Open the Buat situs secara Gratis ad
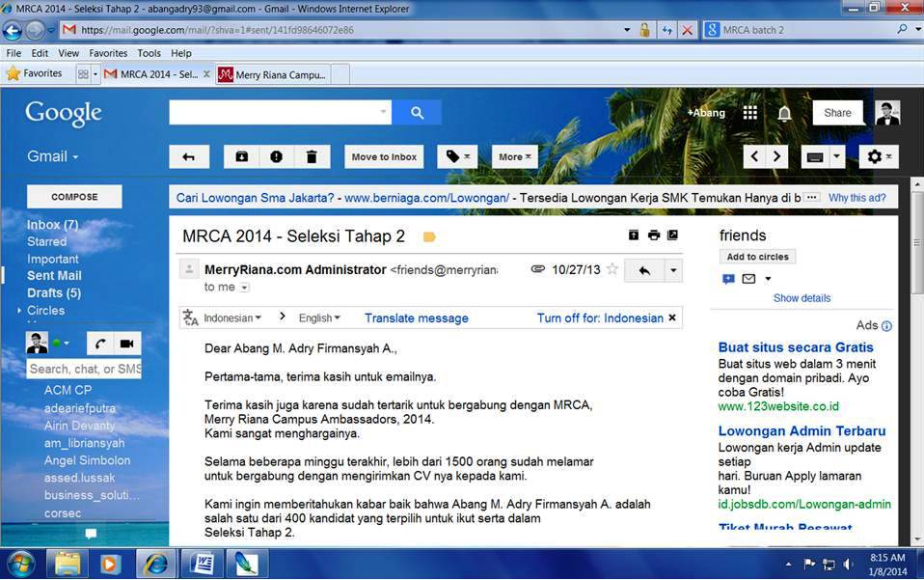Screen dimensions: 924x580 click(x=796, y=347)
